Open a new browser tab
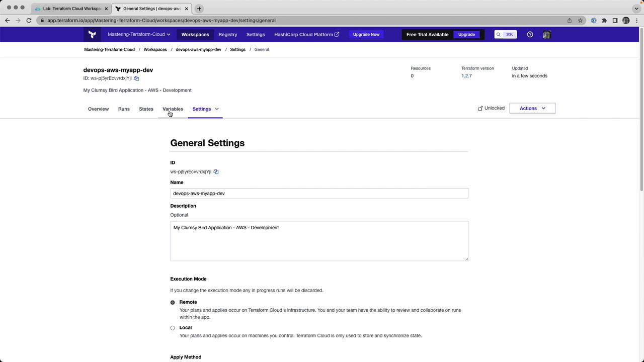The height and width of the screenshot is (362, 644). [199, 9]
